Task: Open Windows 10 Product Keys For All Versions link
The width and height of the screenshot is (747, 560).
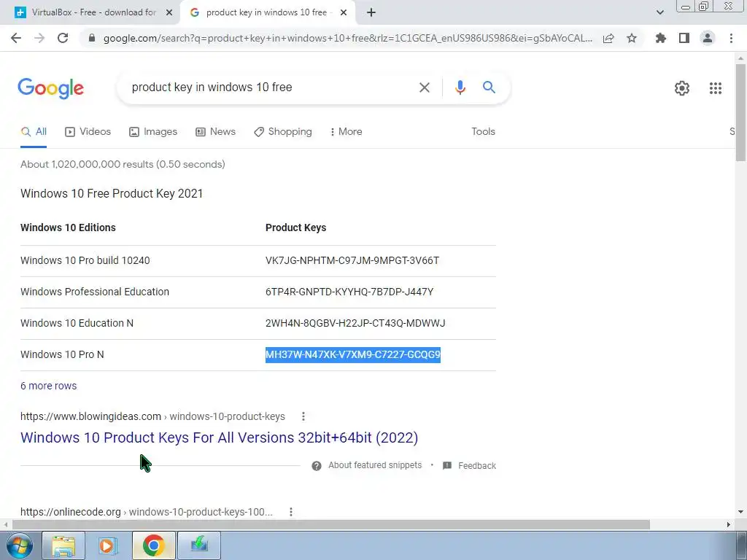Action: click(219, 437)
